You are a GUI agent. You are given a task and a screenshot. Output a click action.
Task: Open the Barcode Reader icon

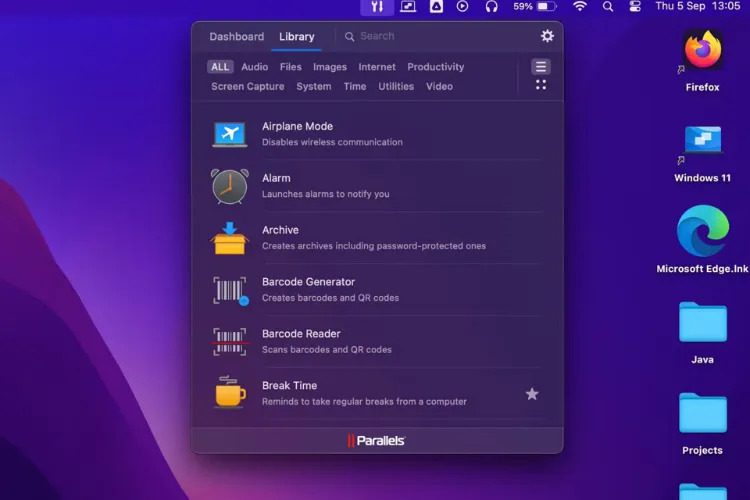[x=230, y=342]
